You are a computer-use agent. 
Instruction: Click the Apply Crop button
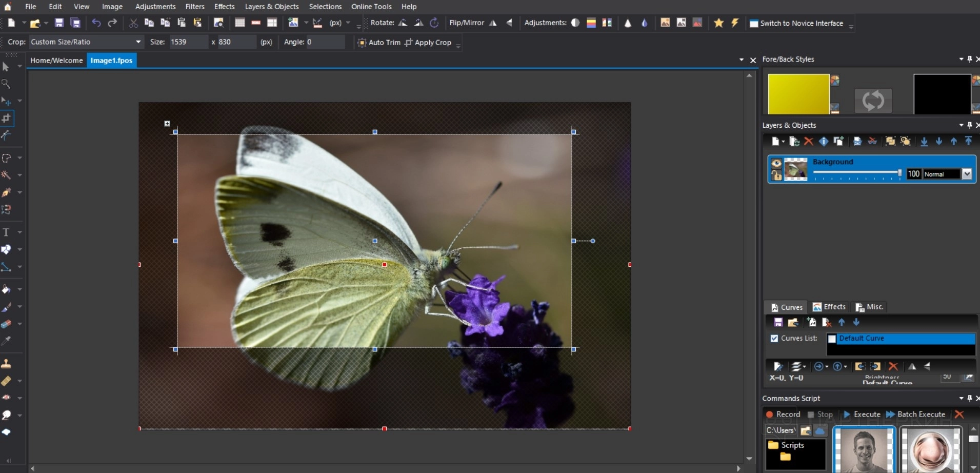pyautogui.click(x=428, y=43)
